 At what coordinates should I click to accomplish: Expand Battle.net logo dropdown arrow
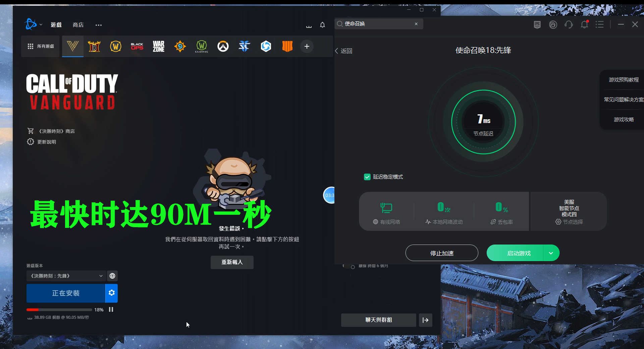(x=41, y=24)
